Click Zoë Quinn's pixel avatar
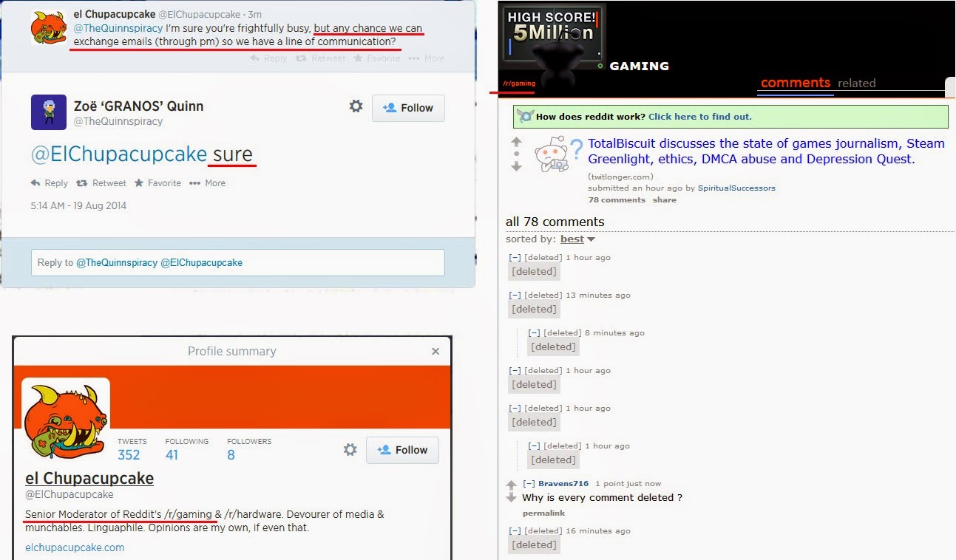956x560 pixels. tap(49, 112)
